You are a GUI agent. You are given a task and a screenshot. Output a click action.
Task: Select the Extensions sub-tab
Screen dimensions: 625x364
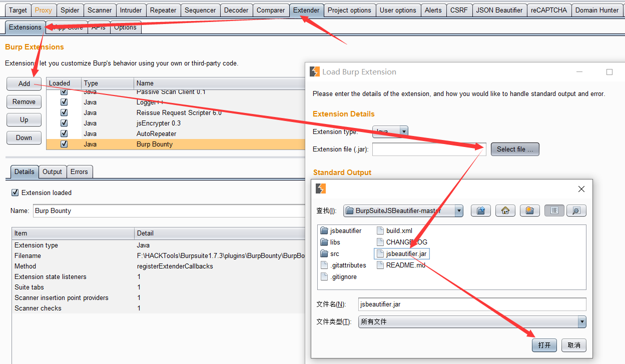(x=25, y=27)
